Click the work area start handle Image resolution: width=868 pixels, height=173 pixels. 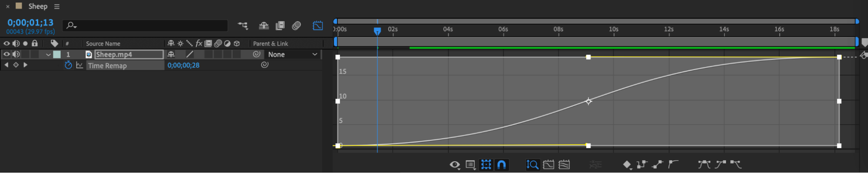336,42
